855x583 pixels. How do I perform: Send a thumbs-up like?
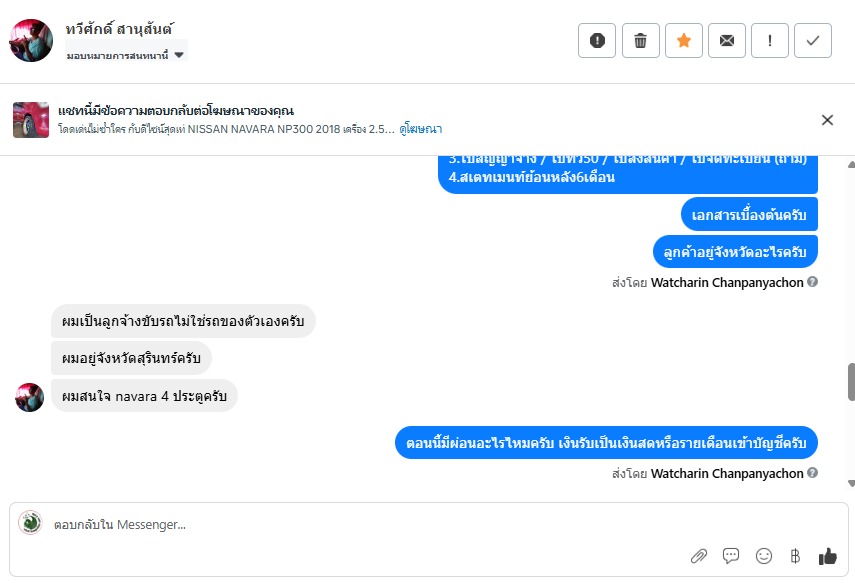tap(827, 556)
